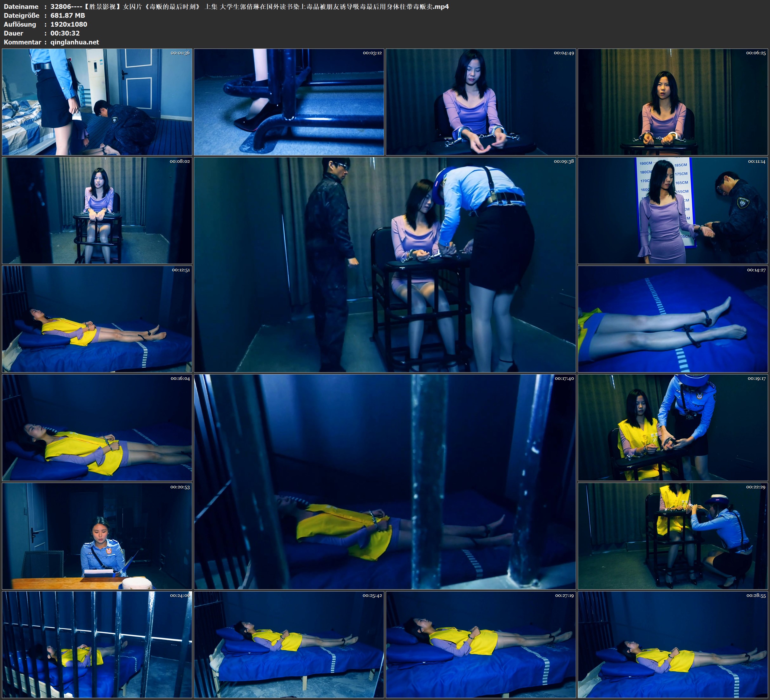Click the Dateiname mp4 filename text
Image resolution: width=770 pixels, height=700 pixels.
249,6
